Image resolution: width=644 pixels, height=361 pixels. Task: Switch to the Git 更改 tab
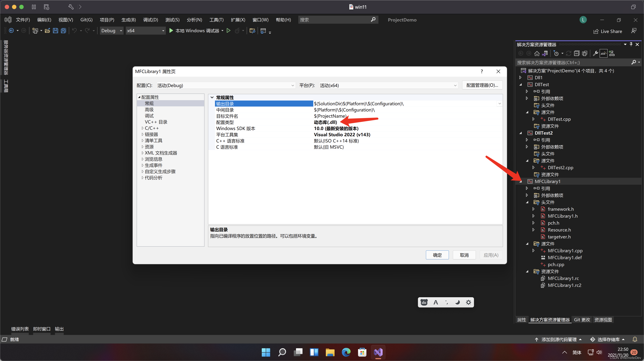(x=582, y=320)
